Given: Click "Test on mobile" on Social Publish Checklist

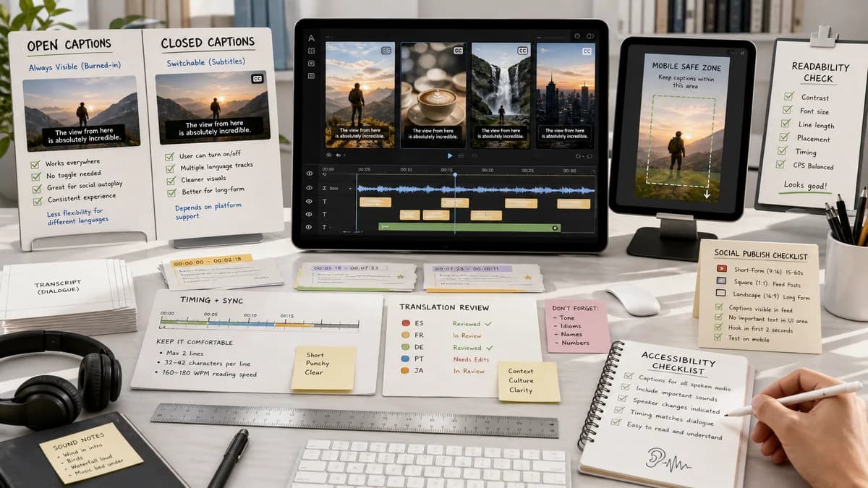Looking at the screenshot, I should click(x=749, y=339).
